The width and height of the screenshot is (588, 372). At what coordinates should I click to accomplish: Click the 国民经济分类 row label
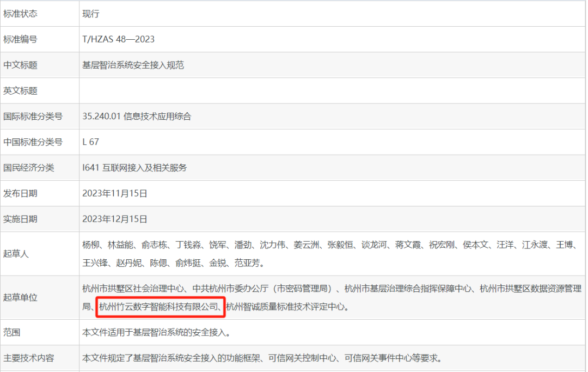[x=29, y=168]
